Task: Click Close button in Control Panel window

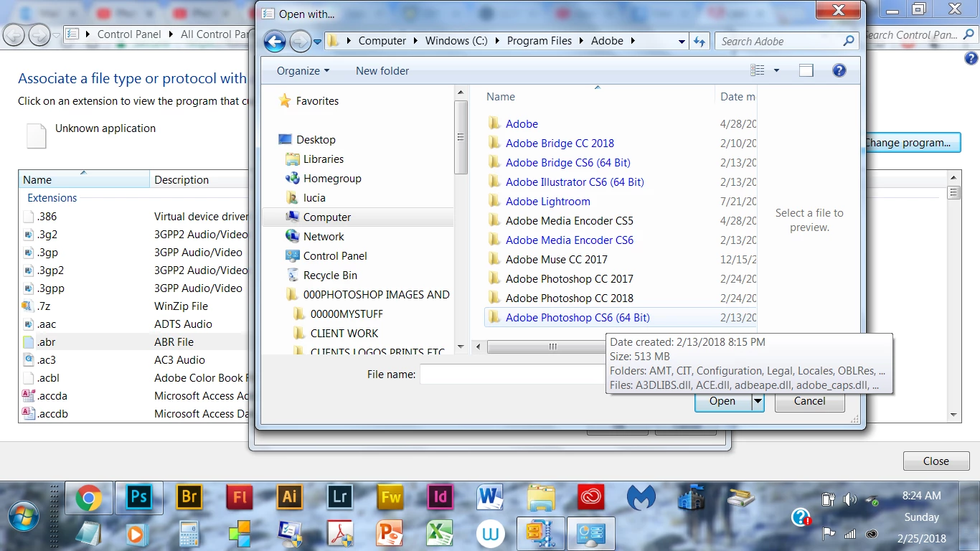Action: (x=936, y=461)
